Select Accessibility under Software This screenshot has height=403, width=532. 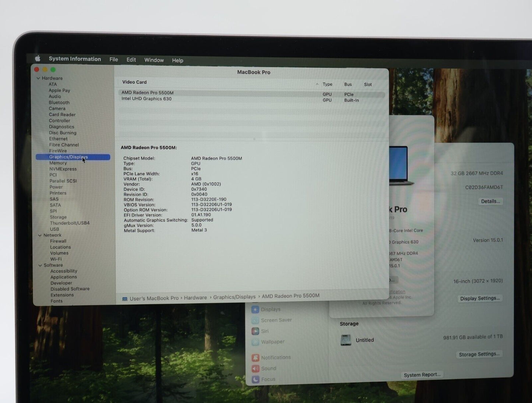pos(64,271)
